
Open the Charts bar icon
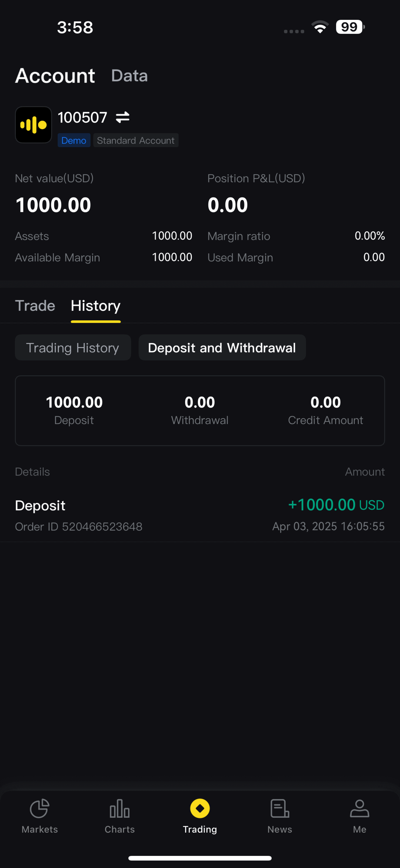[120, 808]
